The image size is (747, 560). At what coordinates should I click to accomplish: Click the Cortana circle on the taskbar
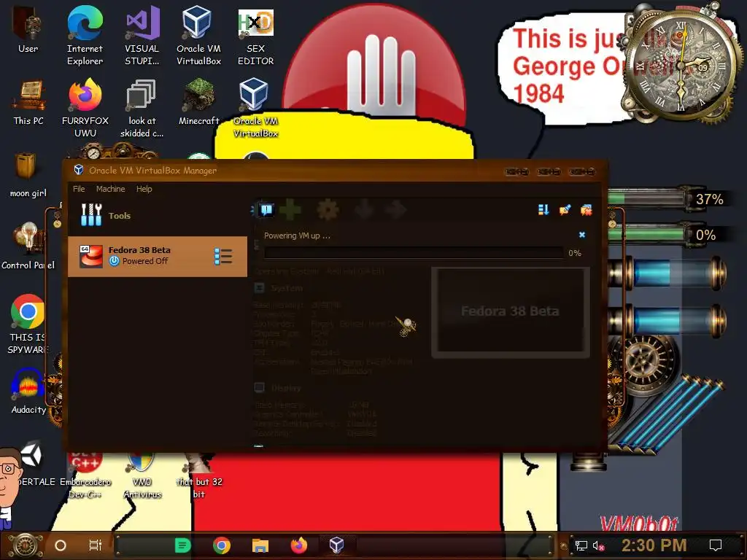(x=61, y=545)
